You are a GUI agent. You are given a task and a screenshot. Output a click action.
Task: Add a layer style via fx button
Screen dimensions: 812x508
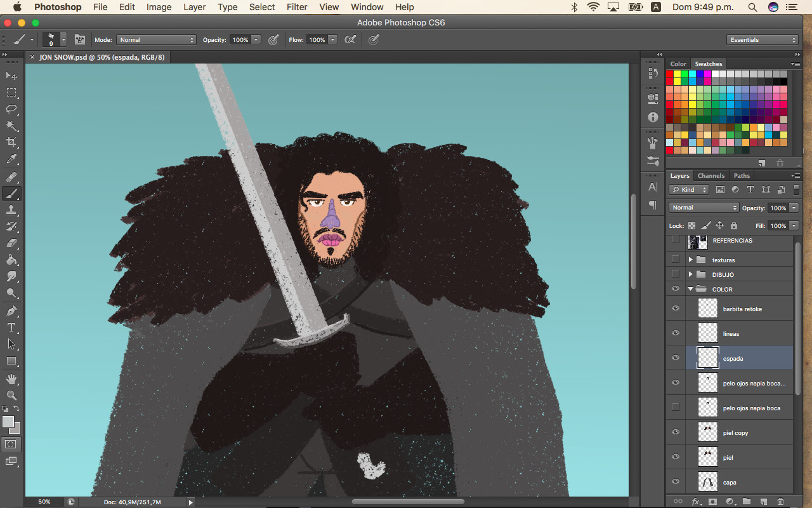point(695,502)
